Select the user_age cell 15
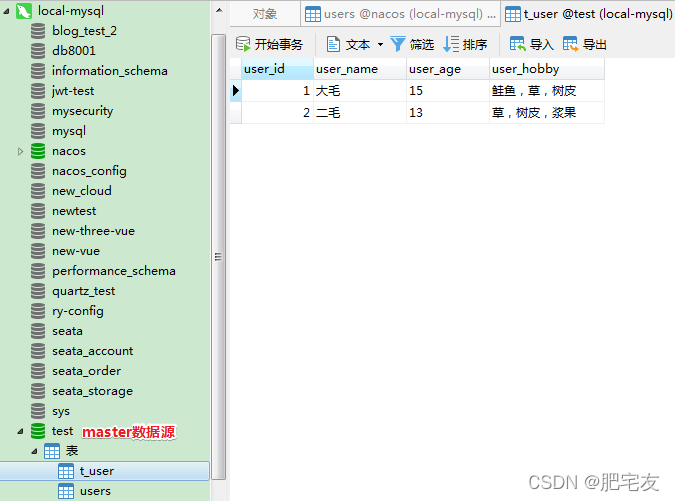 pyautogui.click(x=448, y=91)
